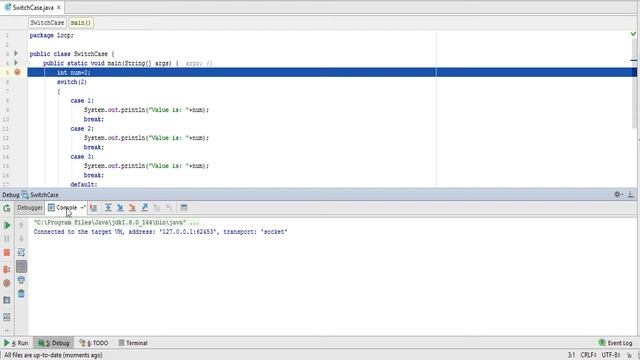Click the 3:1 cursor position in the status bar
This screenshot has width=640, height=360.
pos(571,355)
